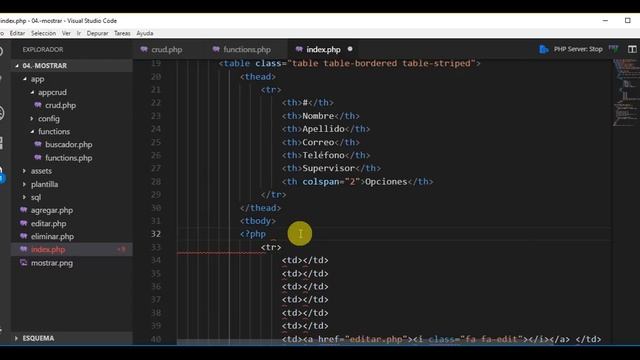This screenshot has width=640, height=360.
Task: Click the PHP icon on the index.php tab
Action: (299, 49)
